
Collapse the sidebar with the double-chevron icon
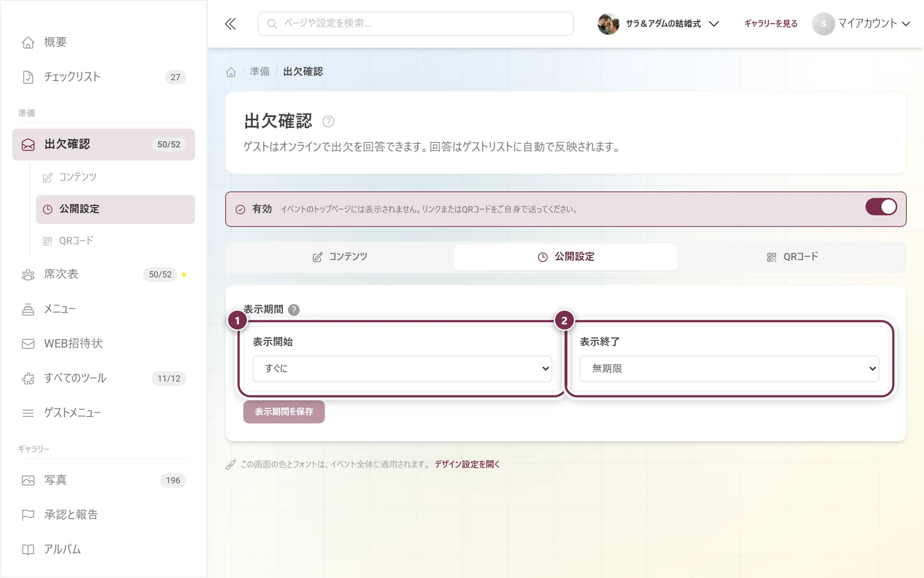(230, 24)
